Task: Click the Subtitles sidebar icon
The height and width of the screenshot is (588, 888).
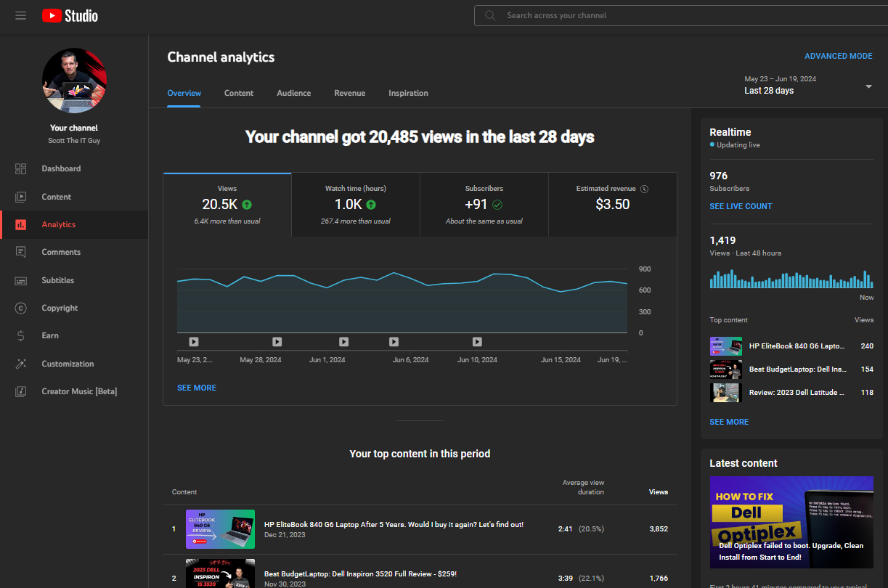Action: click(21, 280)
